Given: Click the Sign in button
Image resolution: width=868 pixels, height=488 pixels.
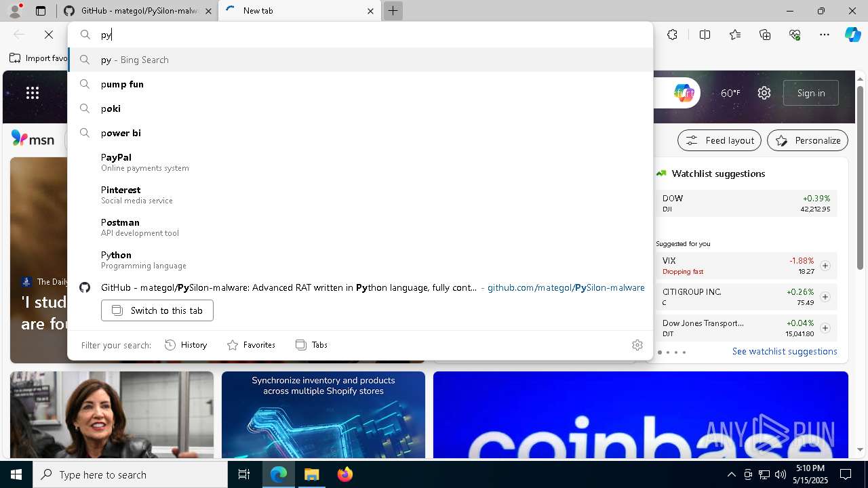Looking at the screenshot, I should (x=811, y=93).
